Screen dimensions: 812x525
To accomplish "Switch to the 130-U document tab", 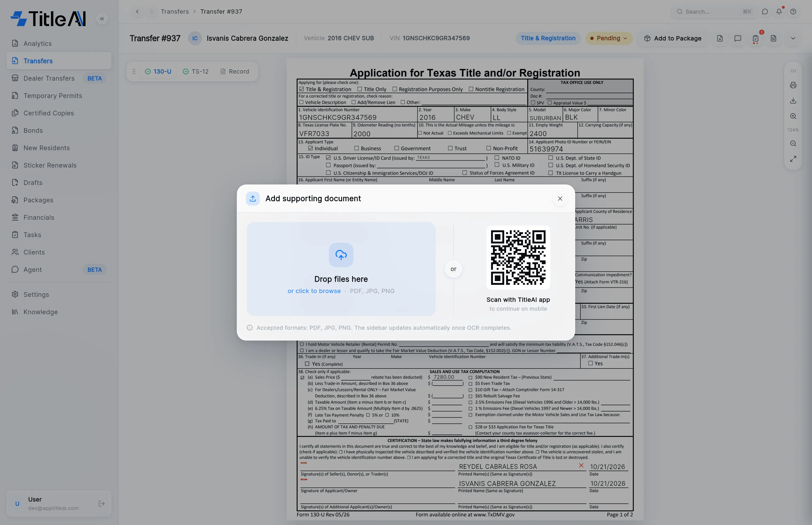I will pyautogui.click(x=158, y=71).
